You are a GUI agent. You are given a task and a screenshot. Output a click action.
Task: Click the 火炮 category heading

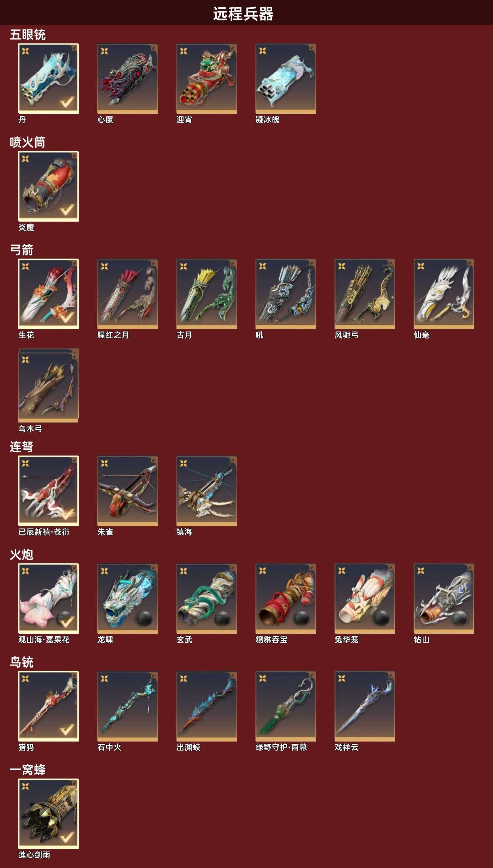tap(22, 554)
